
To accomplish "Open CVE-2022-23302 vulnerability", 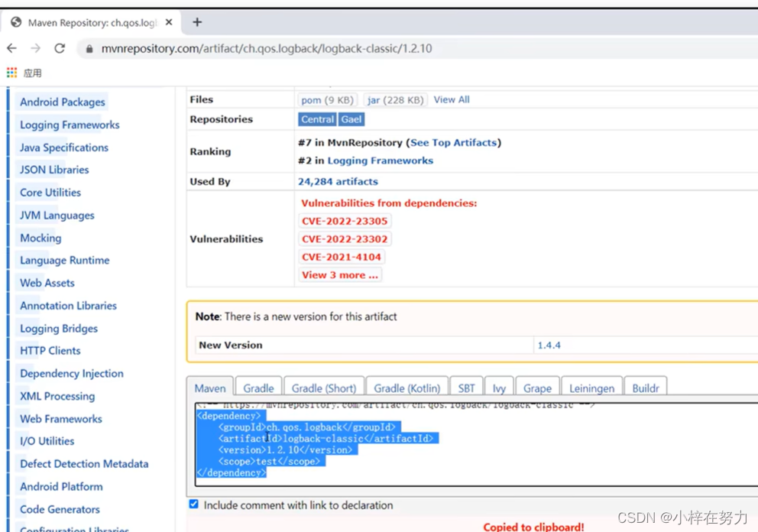I will coord(345,239).
